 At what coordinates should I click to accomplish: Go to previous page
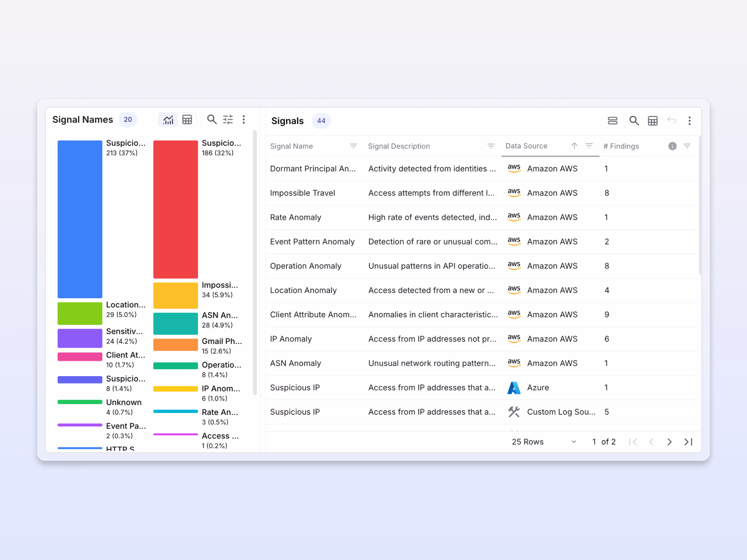[651, 442]
